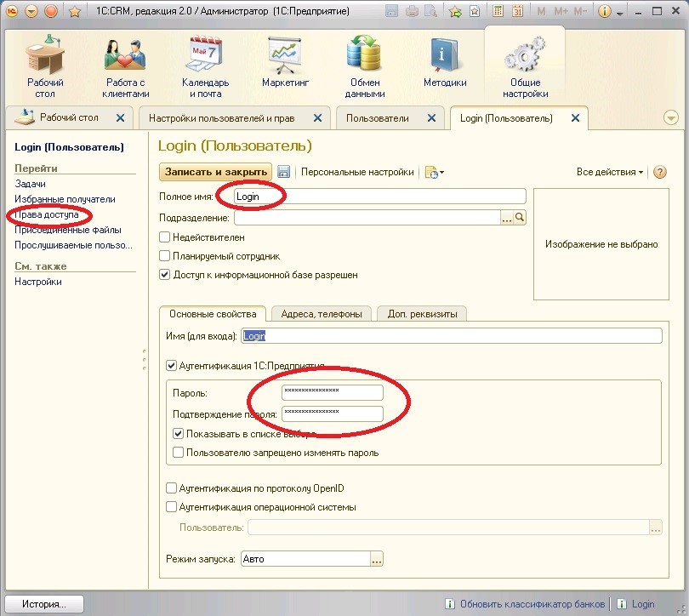The image size is (689, 616).
Task: Open Персональные настройки
Action: (x=357, y=172)
